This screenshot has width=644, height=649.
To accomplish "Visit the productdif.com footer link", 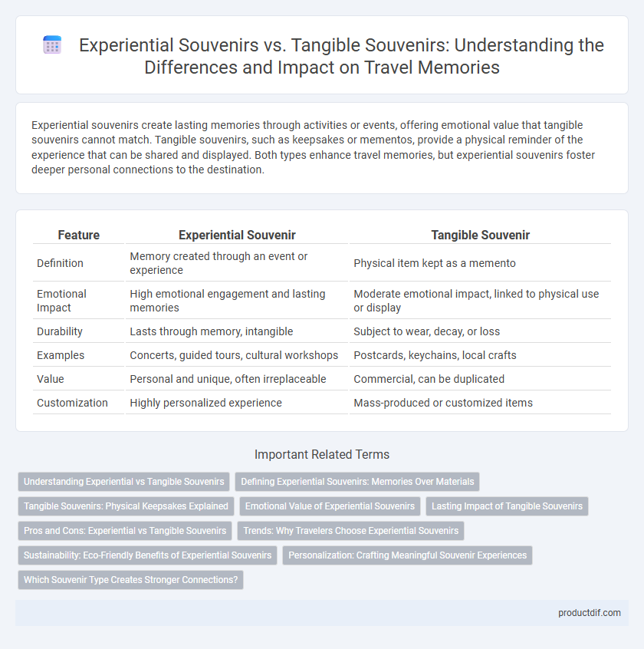I will (590, 613).
